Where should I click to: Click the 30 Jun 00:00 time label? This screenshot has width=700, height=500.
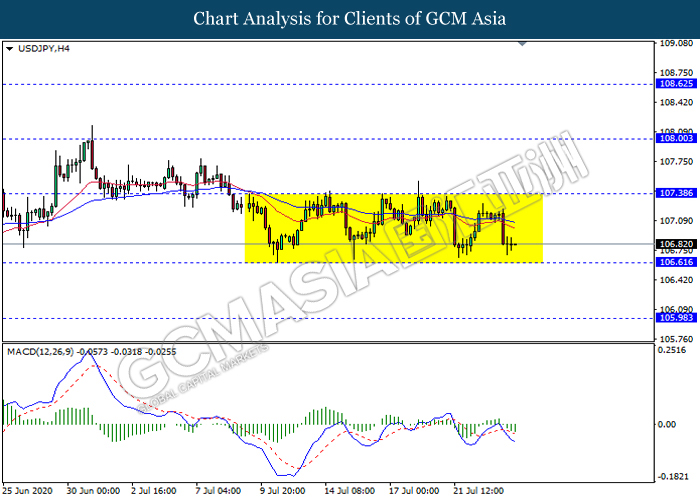point(93,491)
